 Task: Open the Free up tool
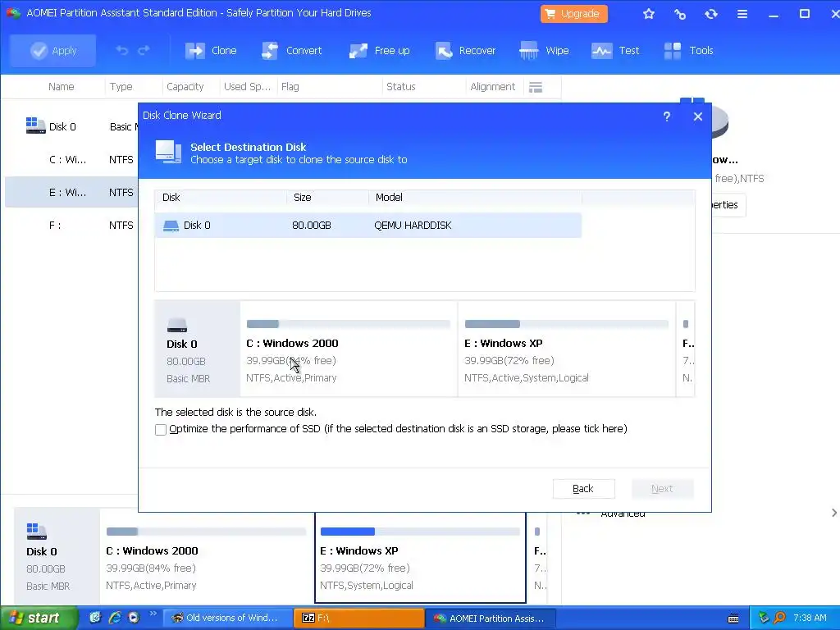(379, 51)
